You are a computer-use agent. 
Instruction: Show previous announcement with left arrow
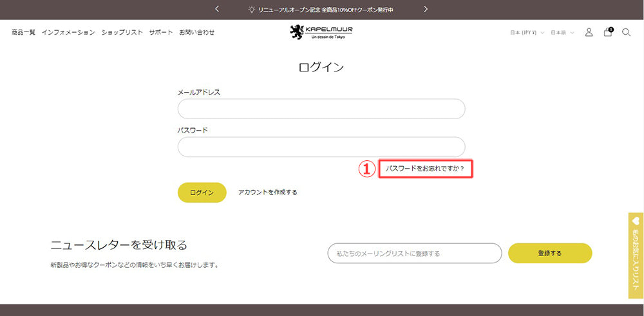tap(217, 9)
